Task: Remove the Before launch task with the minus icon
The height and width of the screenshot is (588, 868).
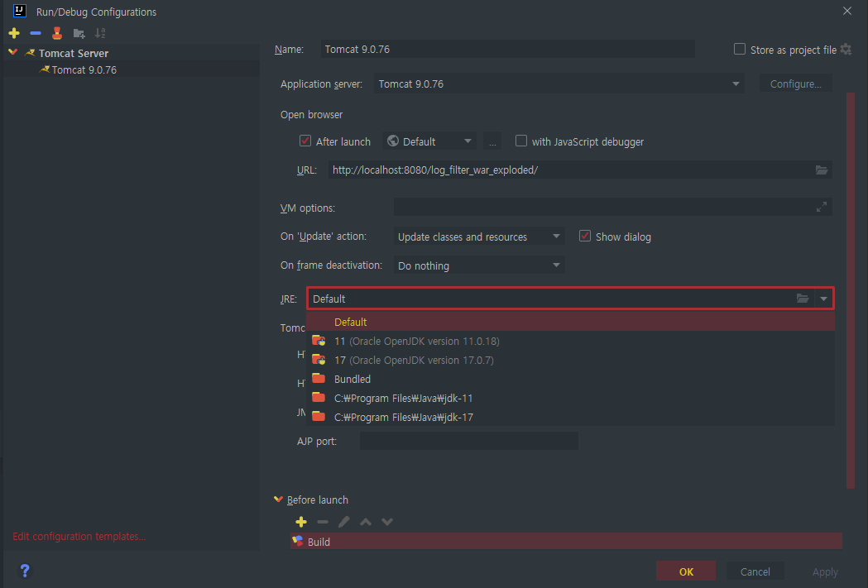Action: point(323,522)
